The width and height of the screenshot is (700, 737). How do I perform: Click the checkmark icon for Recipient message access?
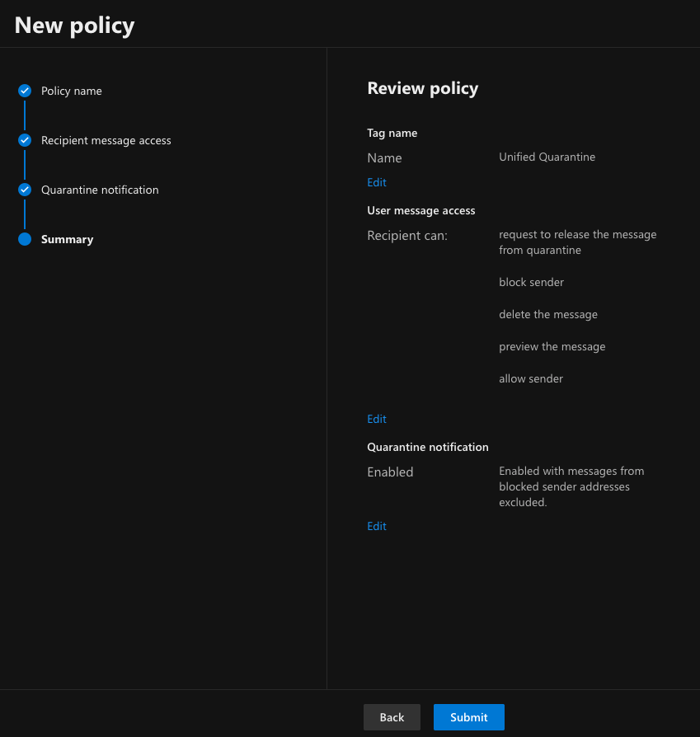(x=25, y=140)
